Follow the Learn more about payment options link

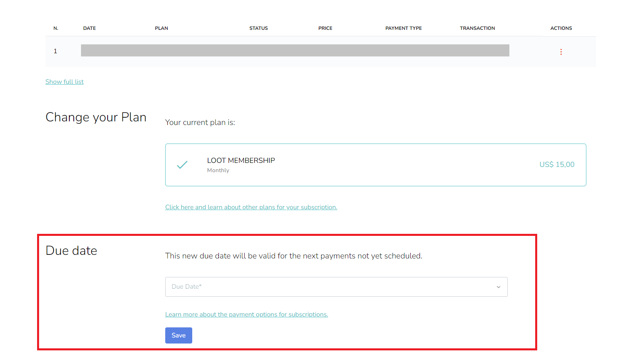(246, 314)
